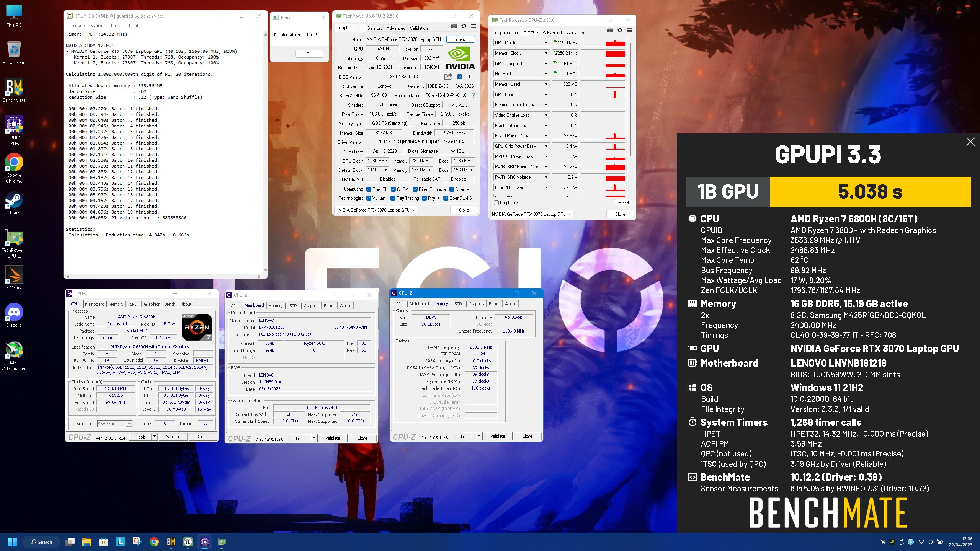Click BIOS version share/export icon in GPU-Z
This screenshot has height=551, width=980.
tap(448, 77)
